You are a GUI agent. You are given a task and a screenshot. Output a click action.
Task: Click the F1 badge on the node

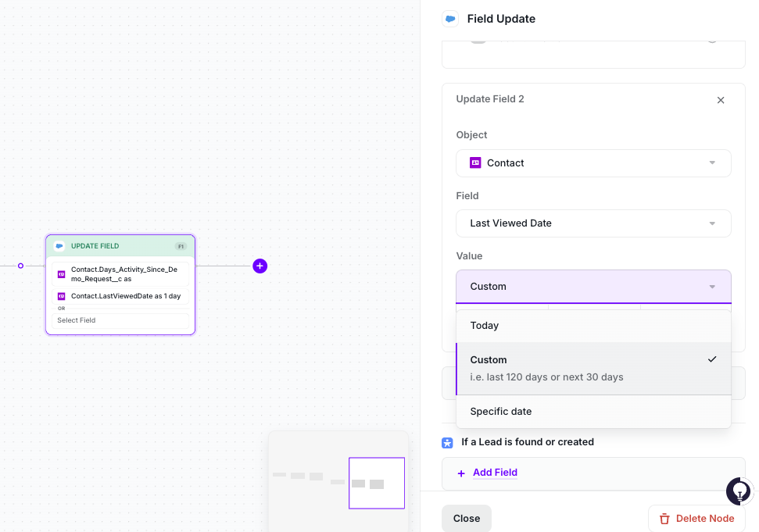pos(181,247)
